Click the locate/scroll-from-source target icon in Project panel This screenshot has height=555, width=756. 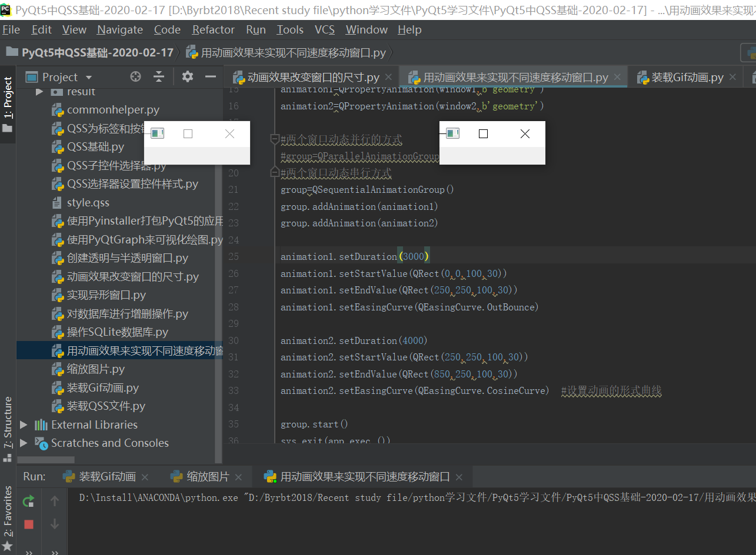(x=135, y=76)
